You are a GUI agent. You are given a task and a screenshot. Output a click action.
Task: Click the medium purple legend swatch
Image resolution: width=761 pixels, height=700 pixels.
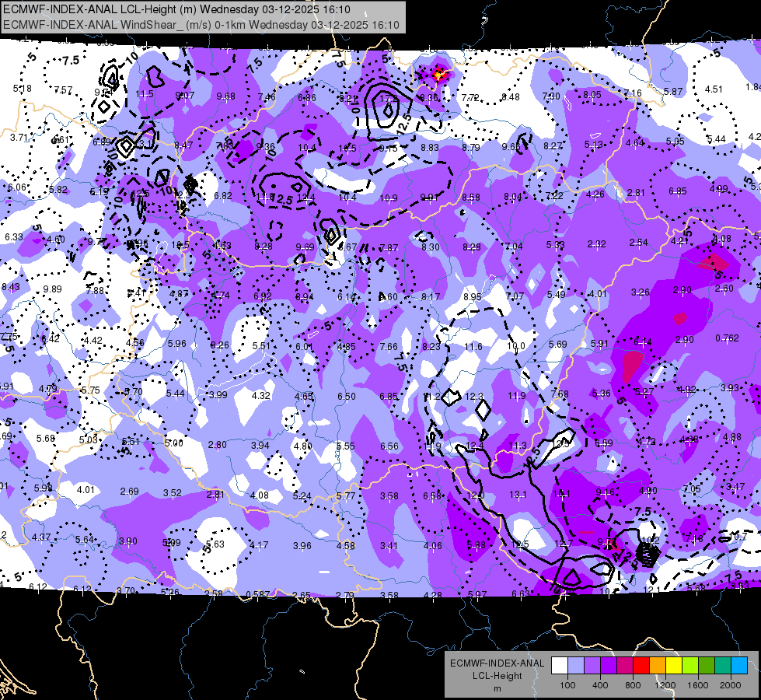click(592, 666)
